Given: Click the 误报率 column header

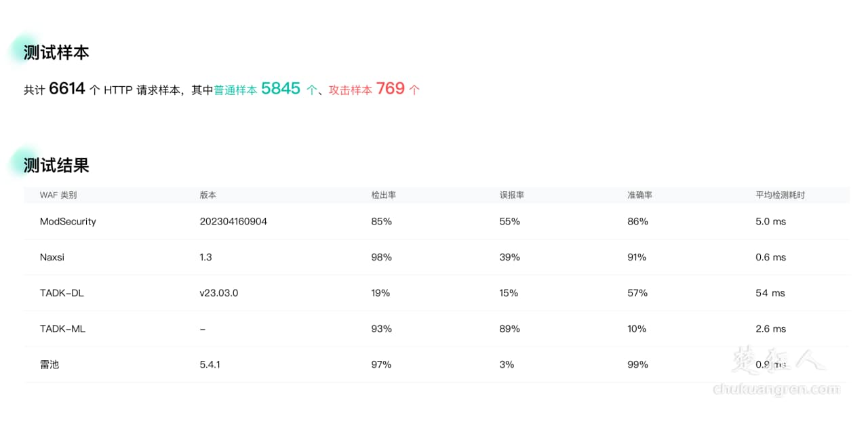Looking at the screenshot, I should tap(511, 195).
